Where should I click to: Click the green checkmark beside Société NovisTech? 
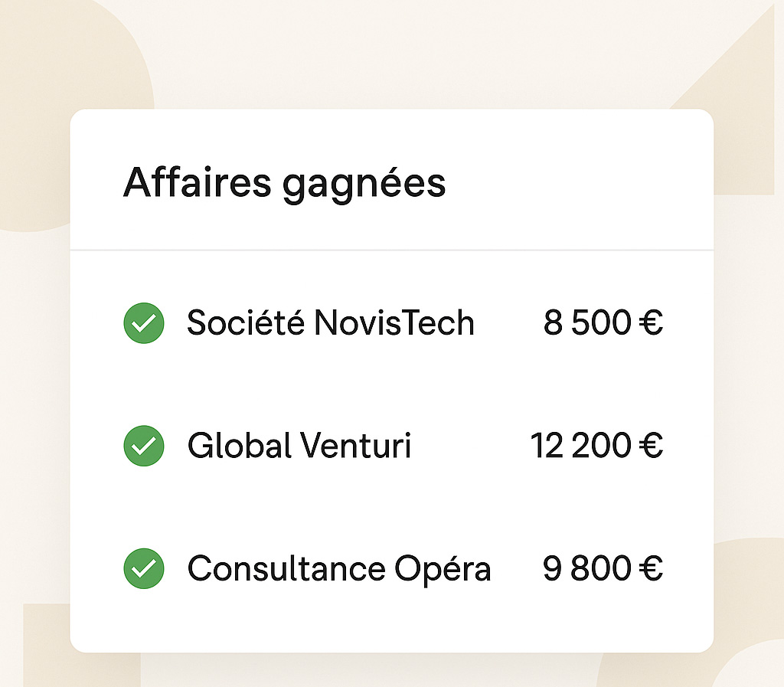[x=144, y=323]
